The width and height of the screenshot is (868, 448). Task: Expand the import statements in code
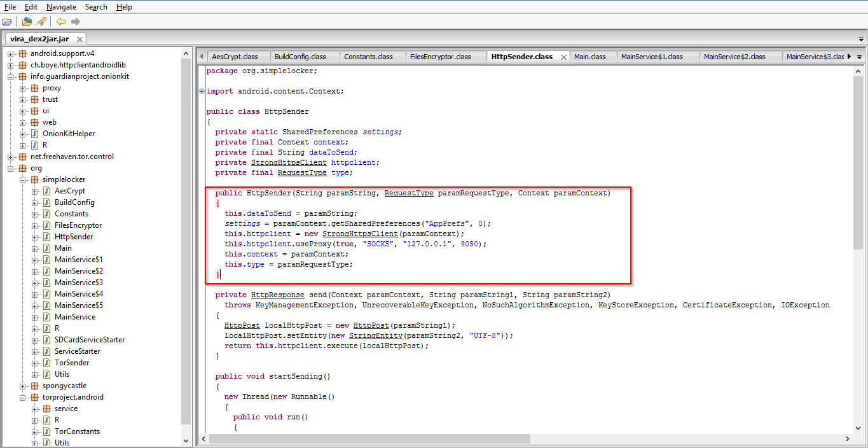click(x=202, y=91)
